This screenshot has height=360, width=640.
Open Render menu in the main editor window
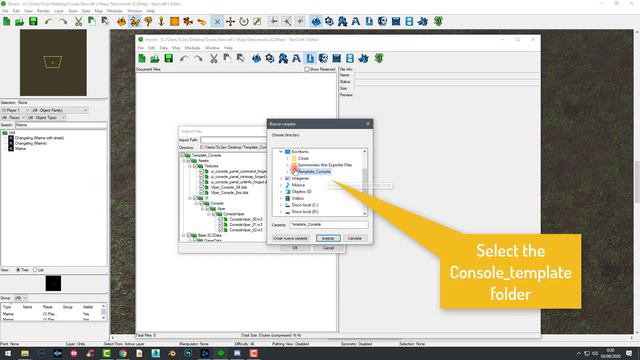coord(43,11)
